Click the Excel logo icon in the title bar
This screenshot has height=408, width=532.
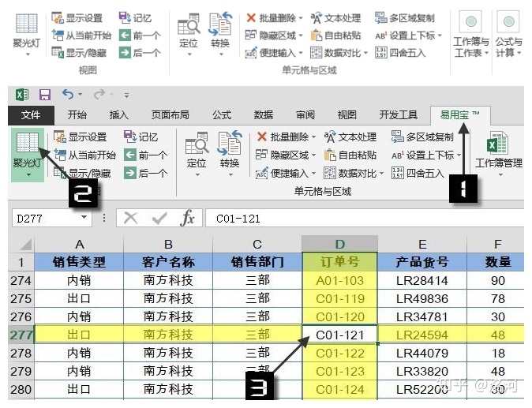(x=22, y=95)
